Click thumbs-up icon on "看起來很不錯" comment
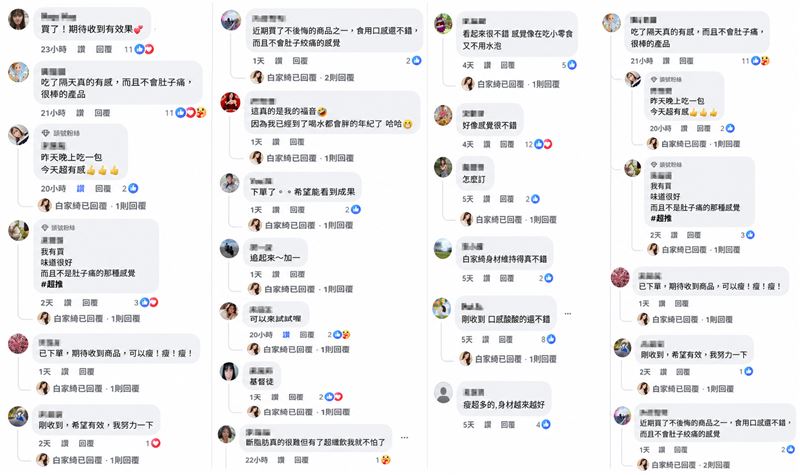 (571, 65)
